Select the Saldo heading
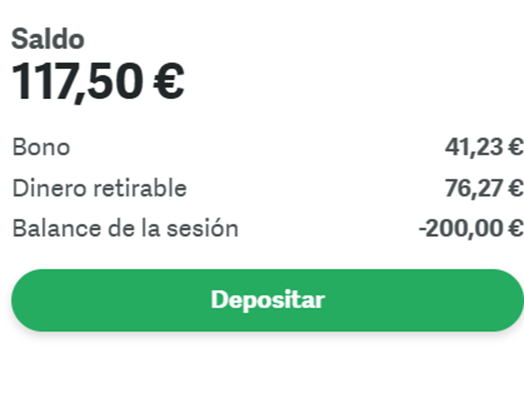 [x=48, y=39]
